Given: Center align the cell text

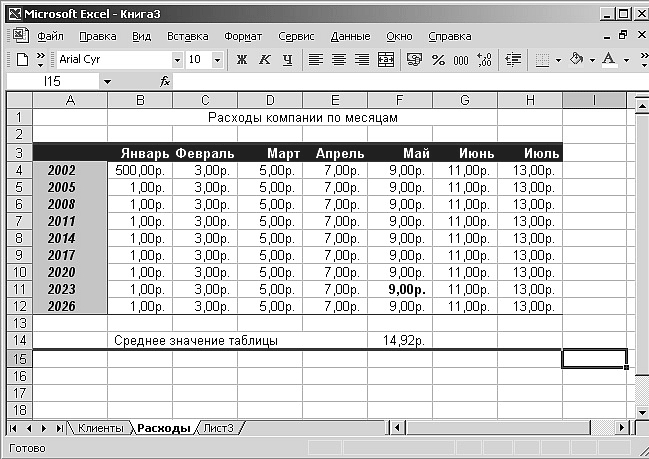Looking at the screenshot, I should point(339,60).
